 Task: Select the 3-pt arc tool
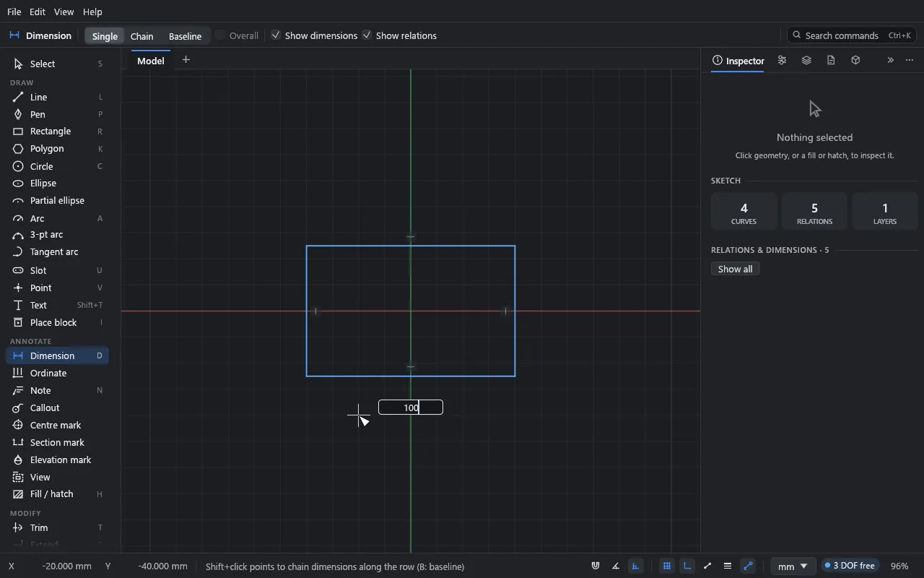(58, 235)
